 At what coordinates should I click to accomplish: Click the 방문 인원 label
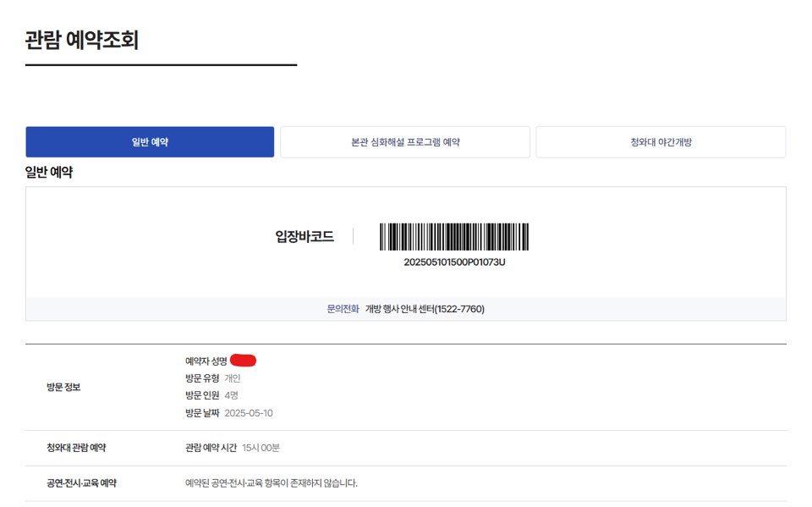point(202,395)
